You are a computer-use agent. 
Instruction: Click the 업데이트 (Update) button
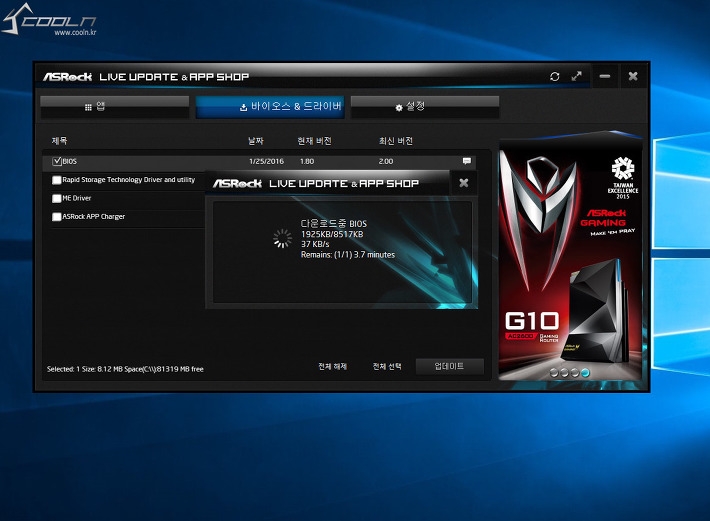450,366
